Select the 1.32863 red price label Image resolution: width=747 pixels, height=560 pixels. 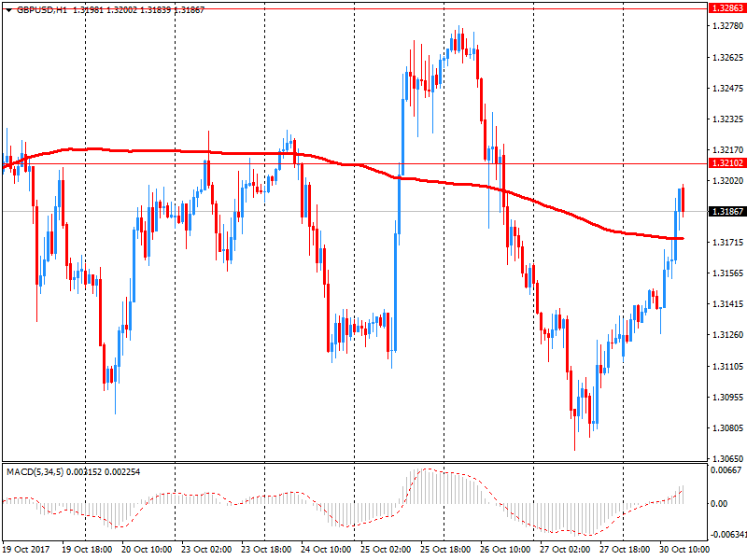(727, 8)
